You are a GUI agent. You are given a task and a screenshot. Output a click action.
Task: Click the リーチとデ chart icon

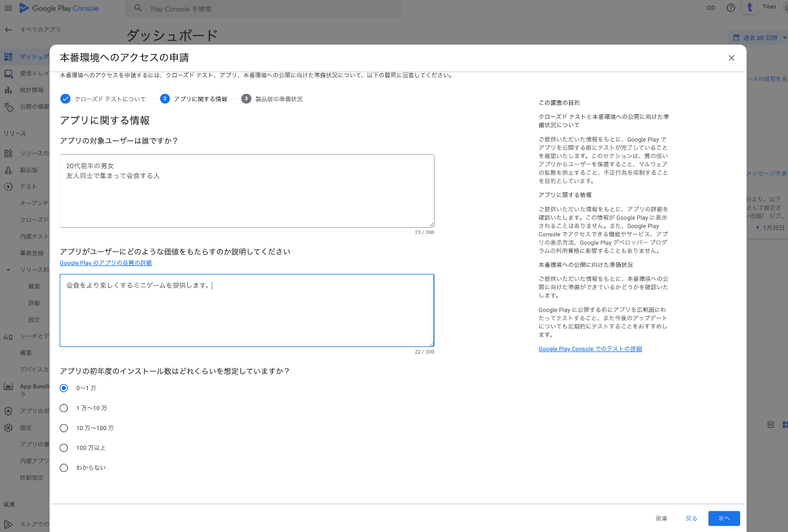[8, 336]
